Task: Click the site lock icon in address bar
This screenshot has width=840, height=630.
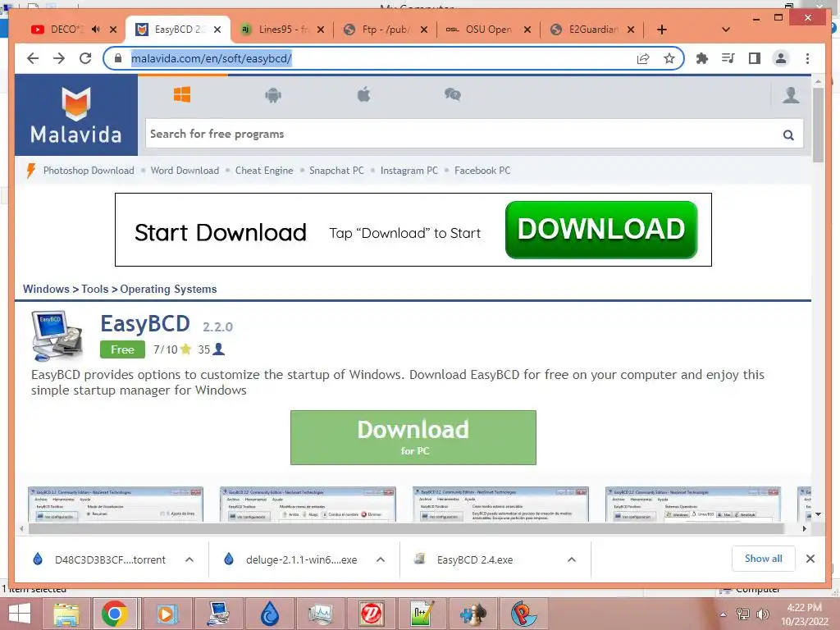Action: click(x=118, y=58)
